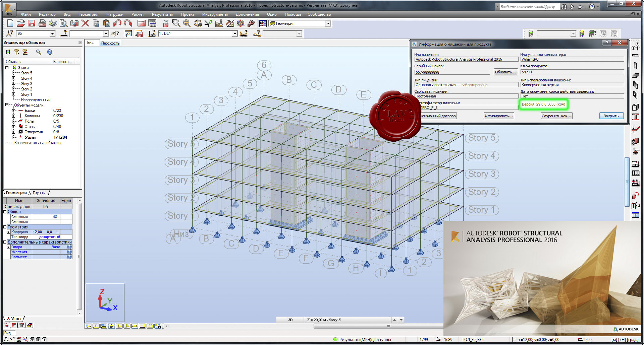Click the search magnifier in Object Inspector
Screen dimensions: 644x345
tap(39, 52)
